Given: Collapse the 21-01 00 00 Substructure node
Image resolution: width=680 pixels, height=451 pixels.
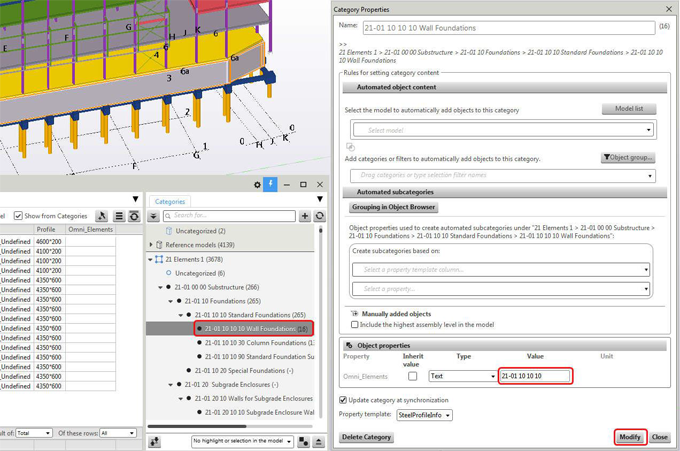Looking at the screenshot, I should click(x=159, y=287).
